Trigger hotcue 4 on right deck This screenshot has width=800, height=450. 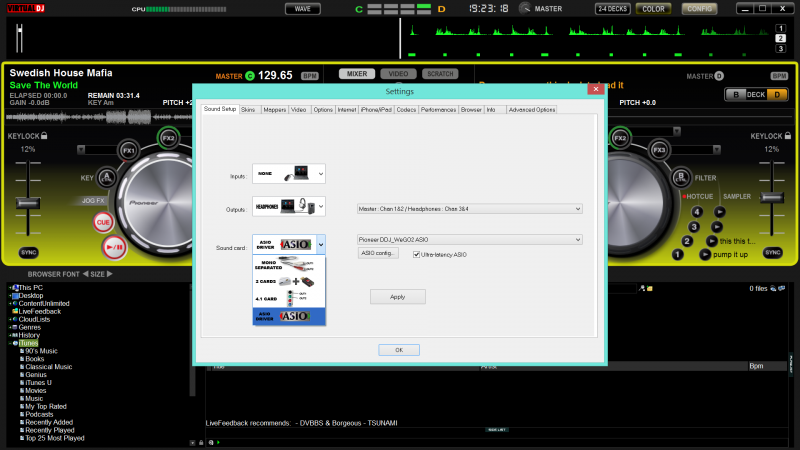(x=696, y=212)
